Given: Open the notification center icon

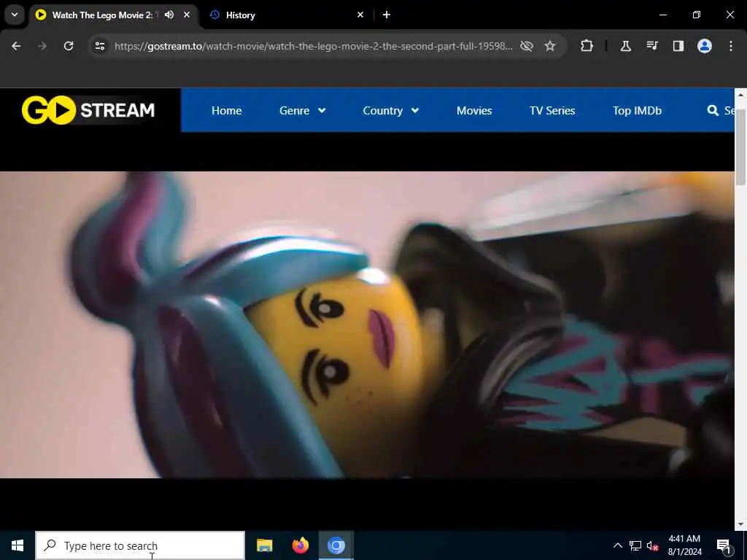Looking at the screenshot, I should (x=724, y=545).
